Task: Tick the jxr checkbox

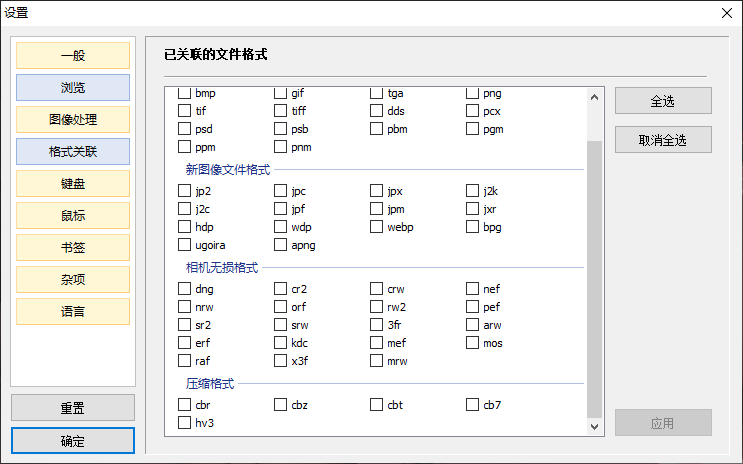Action: click(472, 209)
